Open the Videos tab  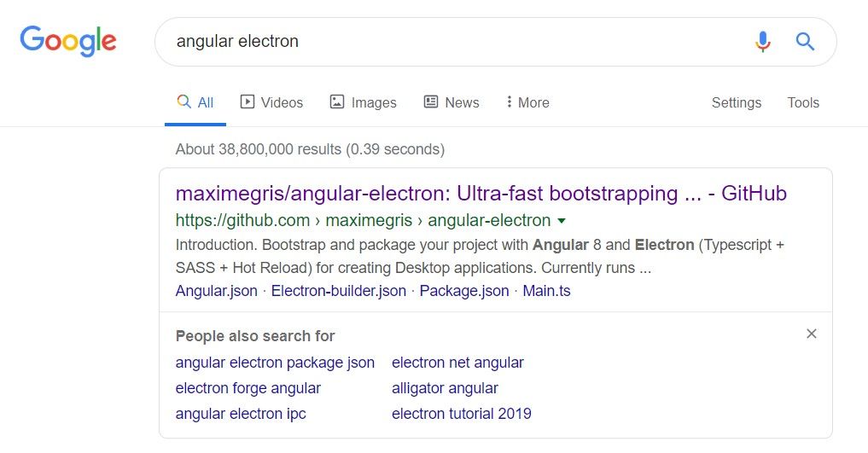click(271, 102)
